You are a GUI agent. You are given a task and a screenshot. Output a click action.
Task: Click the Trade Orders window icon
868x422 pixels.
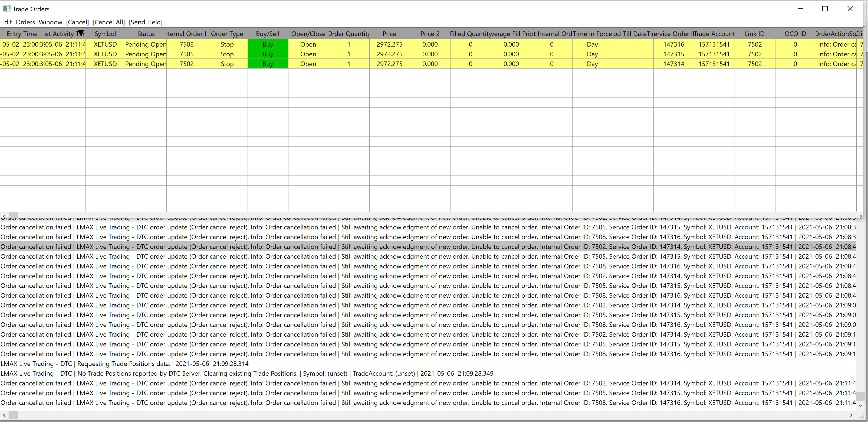click(7, 9)
